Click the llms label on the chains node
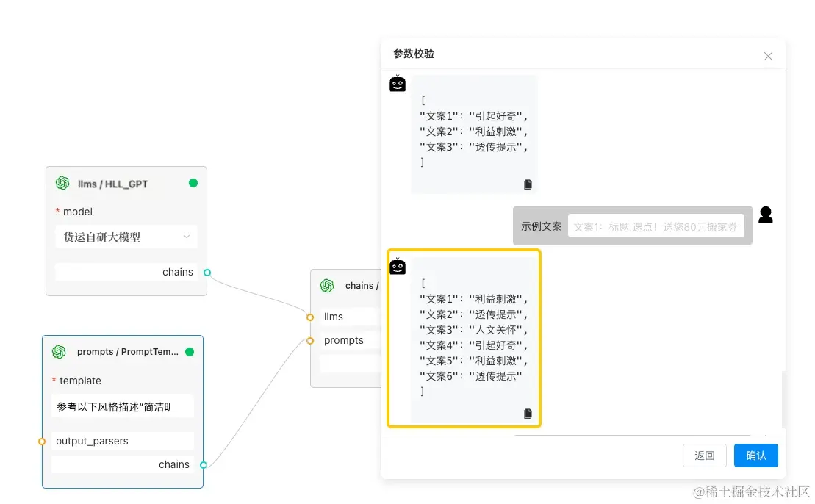 click(333, 317)
